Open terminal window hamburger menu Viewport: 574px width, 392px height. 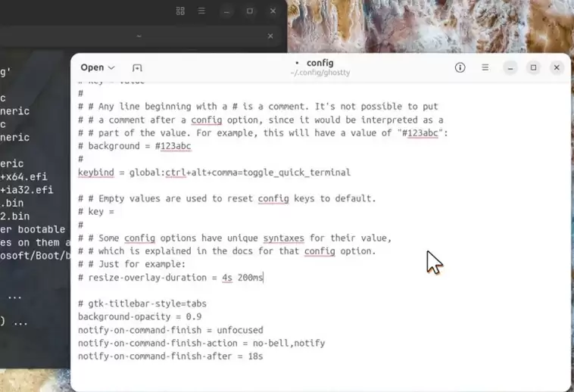[x=201, y=11]
